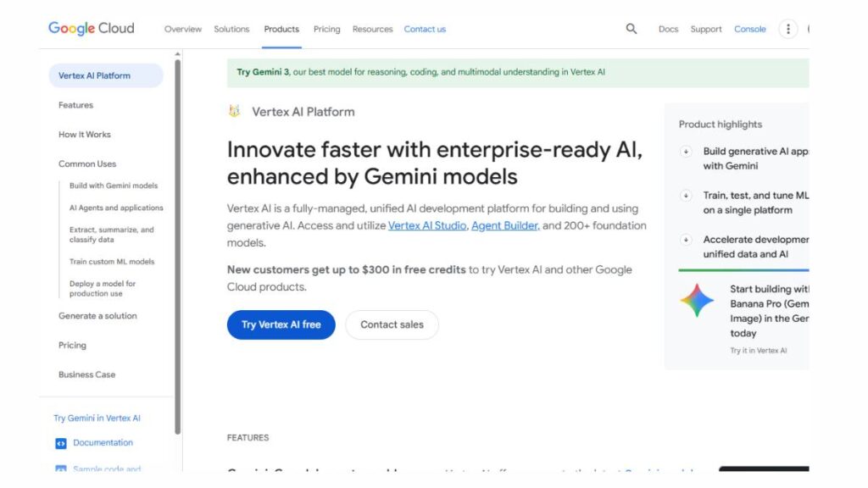Click the Documentation code icon
Screen dimensions: 868x488
pyautogui.click(x=61, y=443)
